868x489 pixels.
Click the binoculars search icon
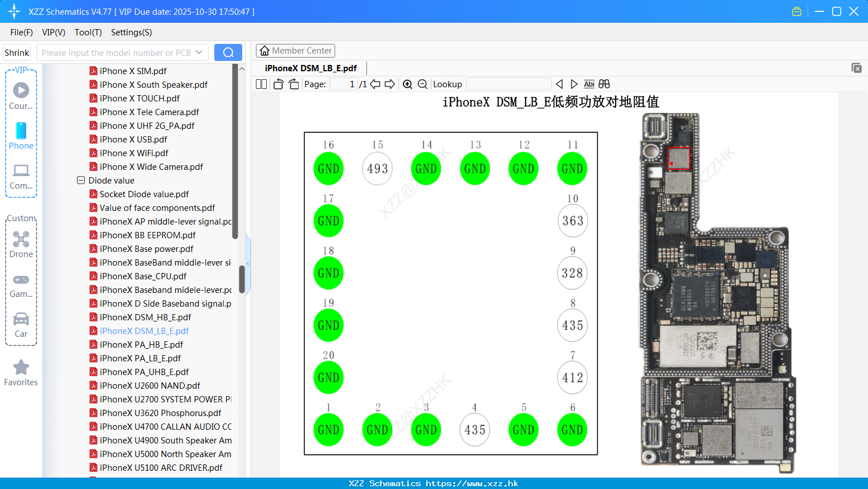click(x=604, y=84)
